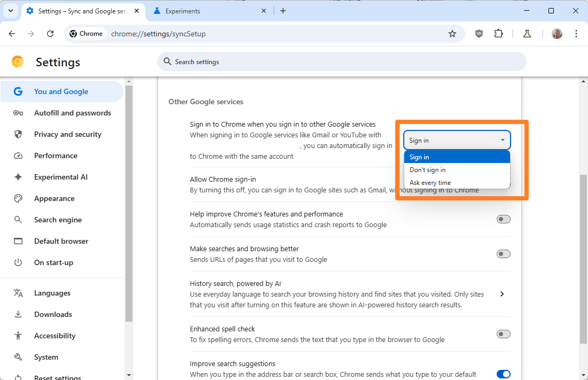This screenshot has height=380, width=588.
Task: Select the Settings – Sync and Google services tab
Action: point(83,11)
